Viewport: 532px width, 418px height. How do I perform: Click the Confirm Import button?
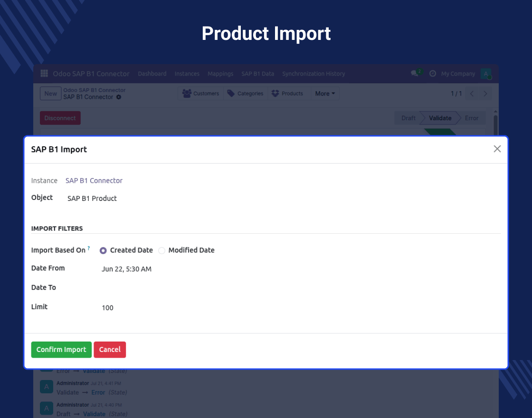[x=61, y=350]
